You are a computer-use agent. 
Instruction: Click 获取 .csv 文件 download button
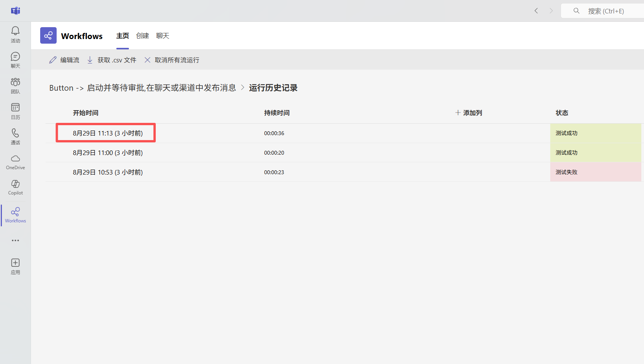(x=112, y=60)
